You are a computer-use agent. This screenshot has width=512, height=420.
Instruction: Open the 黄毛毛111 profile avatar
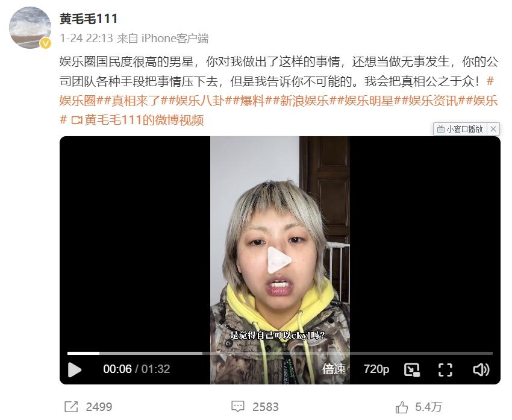point(30,28)
